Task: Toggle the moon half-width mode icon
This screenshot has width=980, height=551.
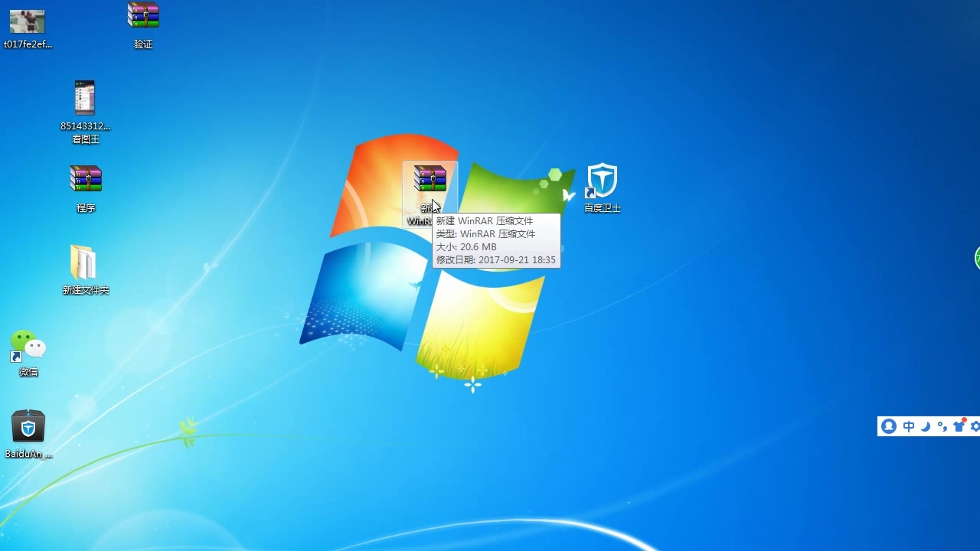Action: click(926, 426)
